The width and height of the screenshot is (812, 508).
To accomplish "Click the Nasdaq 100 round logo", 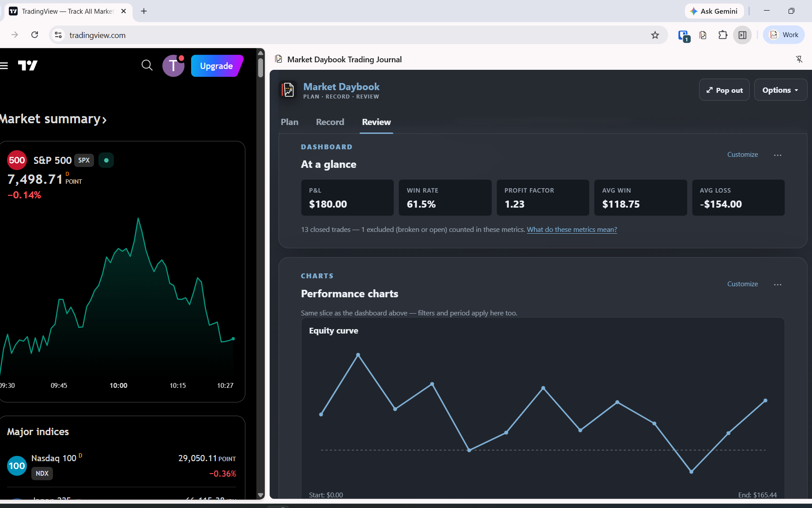I will point(17,466).
